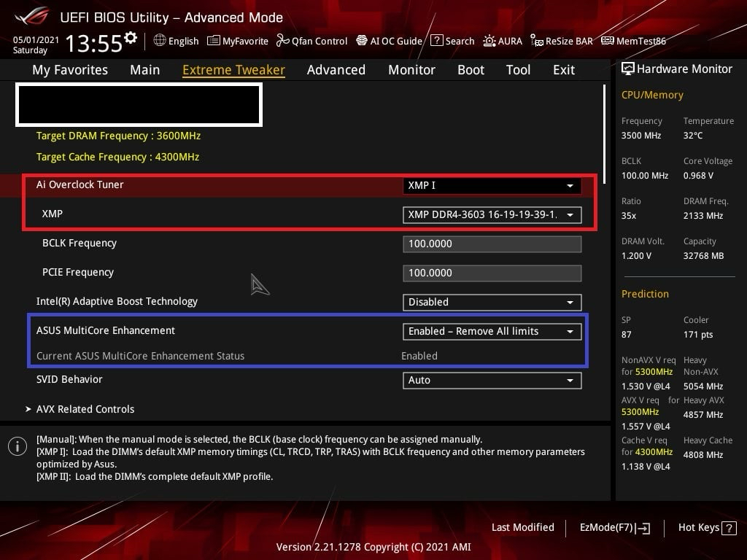Click the 3500 MHz frequency value
Image resolution: width=747 pixels, height=560 pixels.
click(641, 136)
